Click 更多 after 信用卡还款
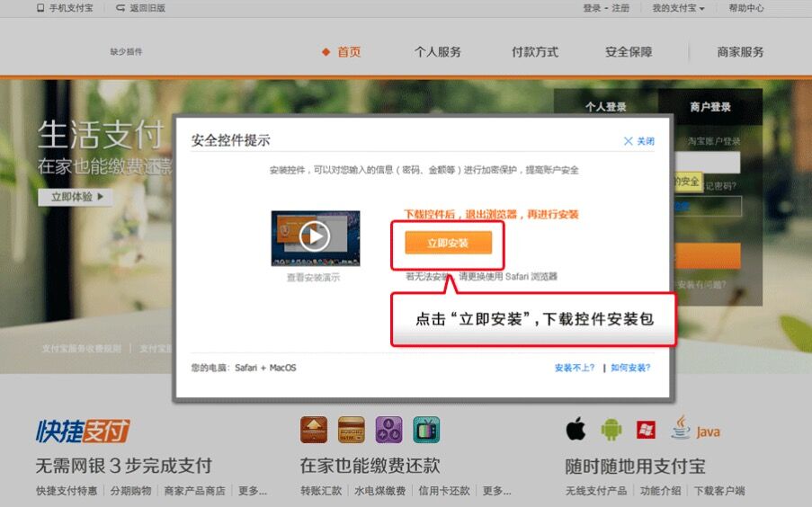The height and width of the screenshot is (507, 812). 496,491
